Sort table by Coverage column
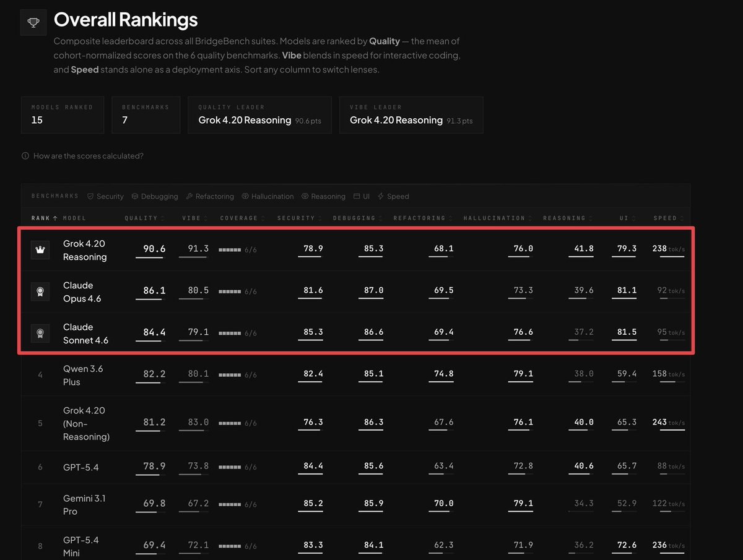 click(x=242, y=218)
